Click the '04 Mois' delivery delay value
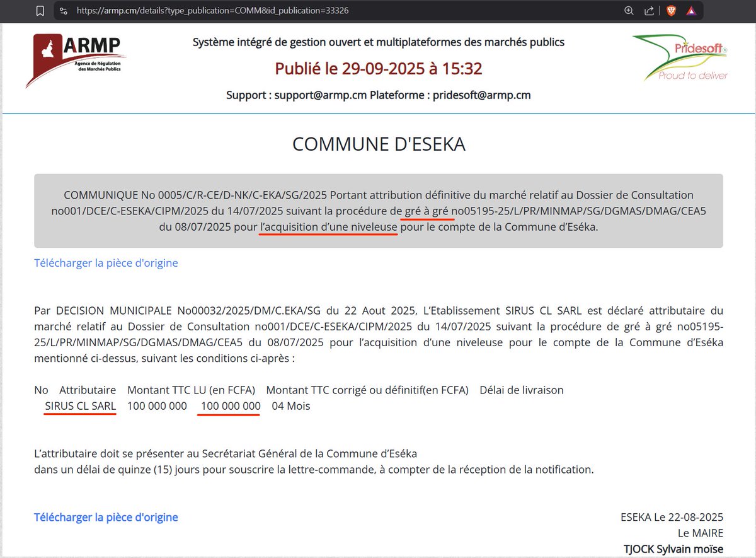This screenshot has height=558, width=756. click(291, 406)
